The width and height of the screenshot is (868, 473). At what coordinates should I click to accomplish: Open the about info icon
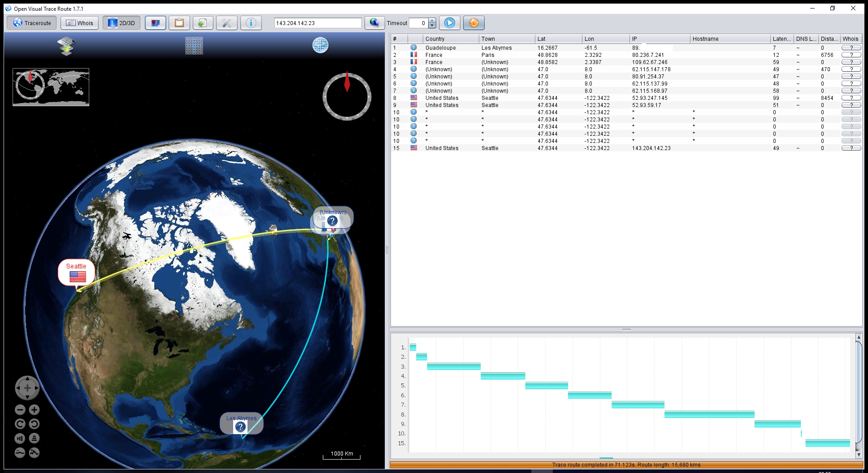(x=251, y=23)
